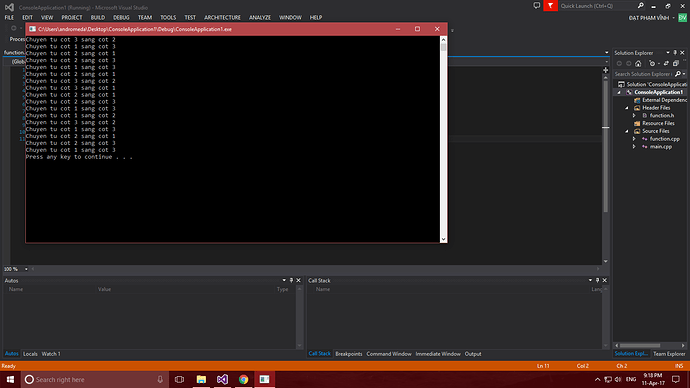Image resolution: width=690 pixels, height=388 pixels.
Task: Open the FILE menu
Action: [x=9, y=18]
